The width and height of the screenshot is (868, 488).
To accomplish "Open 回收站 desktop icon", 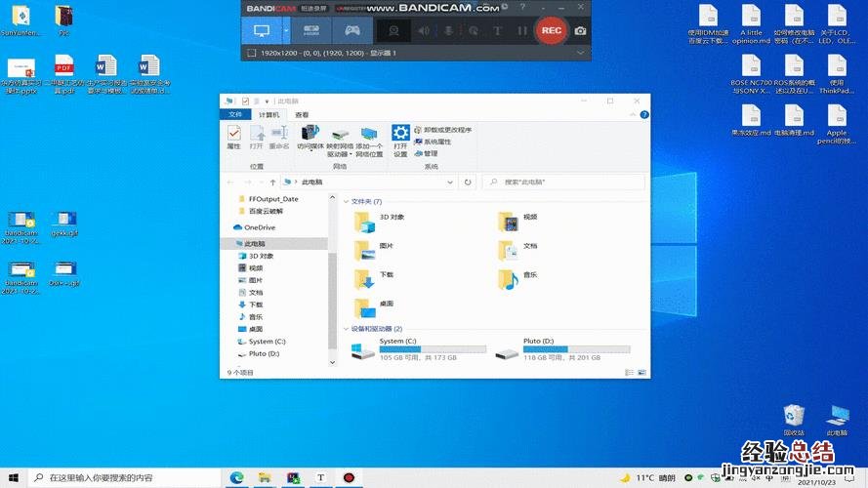I will tap(794, 420).
